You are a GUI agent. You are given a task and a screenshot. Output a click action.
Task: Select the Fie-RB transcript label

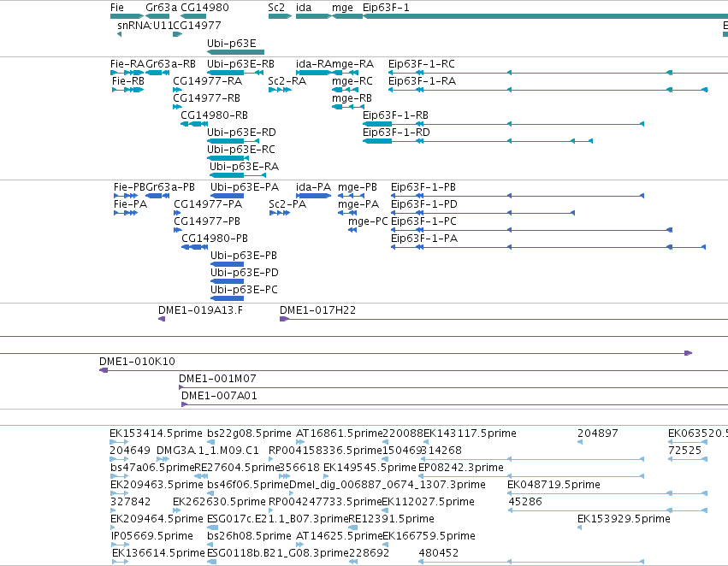click(x=128, y=80)
